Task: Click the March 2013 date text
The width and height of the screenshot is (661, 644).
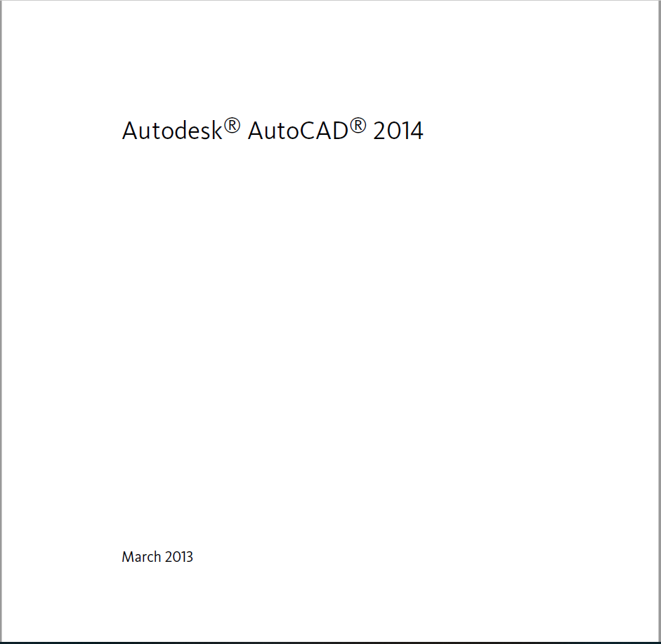Action: (157, 557)
